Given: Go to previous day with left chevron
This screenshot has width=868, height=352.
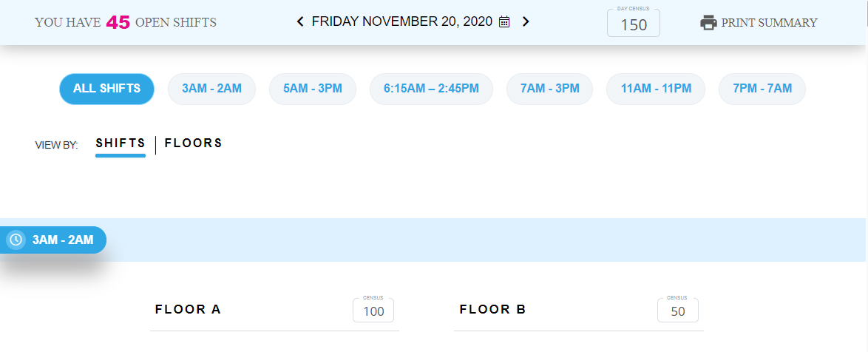Looking at the screenshot, I should click(300, 22).
